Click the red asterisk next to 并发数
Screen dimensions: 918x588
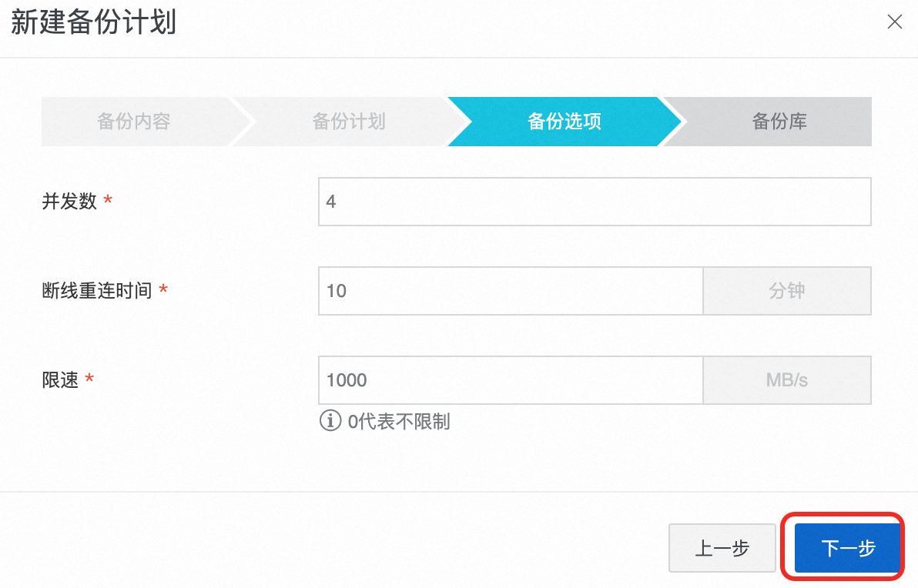(x=108, y=200)
